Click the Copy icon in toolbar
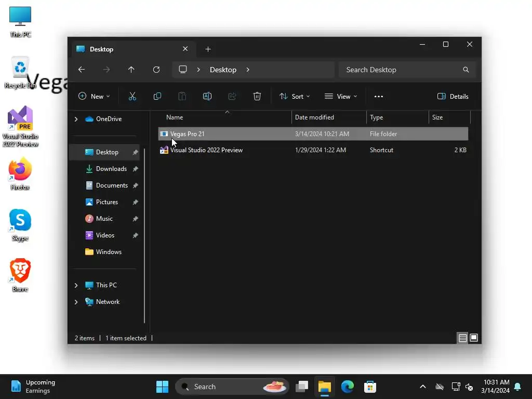The width and height of the screenshot is (532, 399). [157, 96]
